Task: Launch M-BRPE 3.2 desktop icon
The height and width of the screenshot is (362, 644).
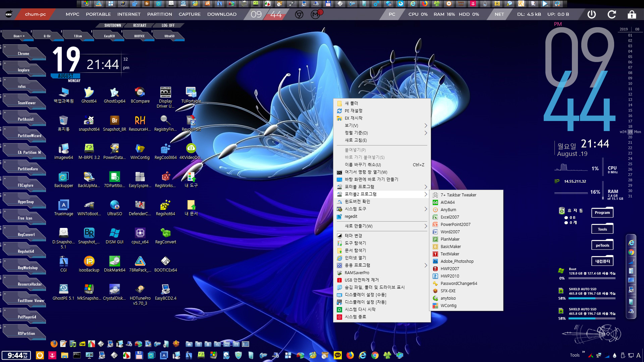Action: pos(89,151)
